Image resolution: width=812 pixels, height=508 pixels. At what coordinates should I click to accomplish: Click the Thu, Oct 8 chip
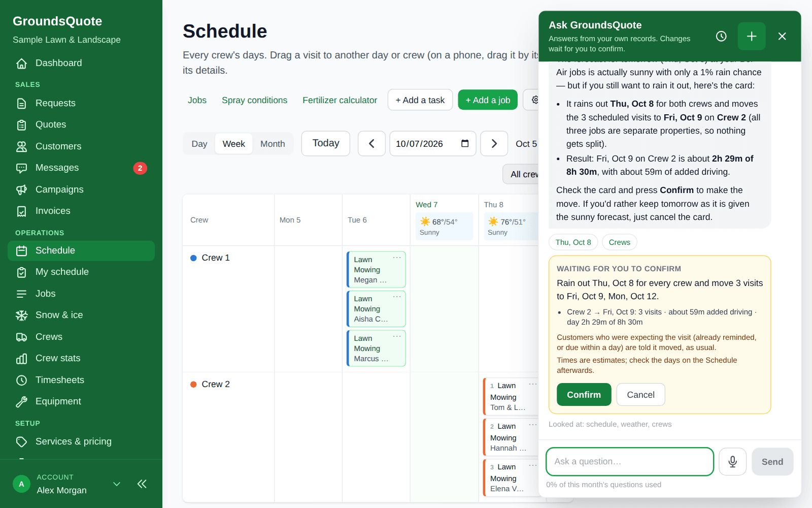(x=573, y=242)
